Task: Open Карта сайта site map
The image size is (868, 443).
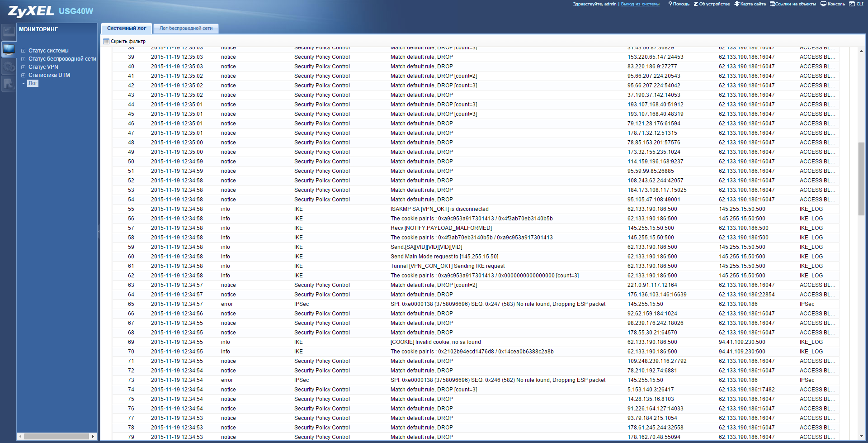Action: tap(750, 4)
